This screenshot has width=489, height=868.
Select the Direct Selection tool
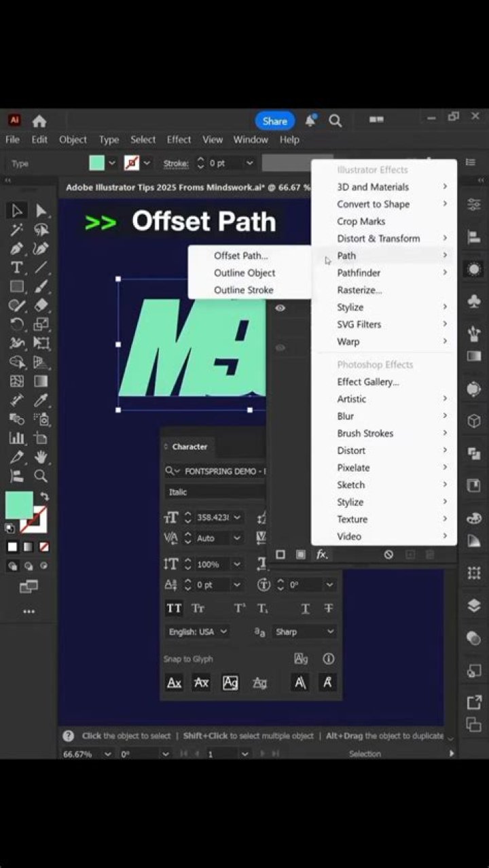tap(41, 211)
